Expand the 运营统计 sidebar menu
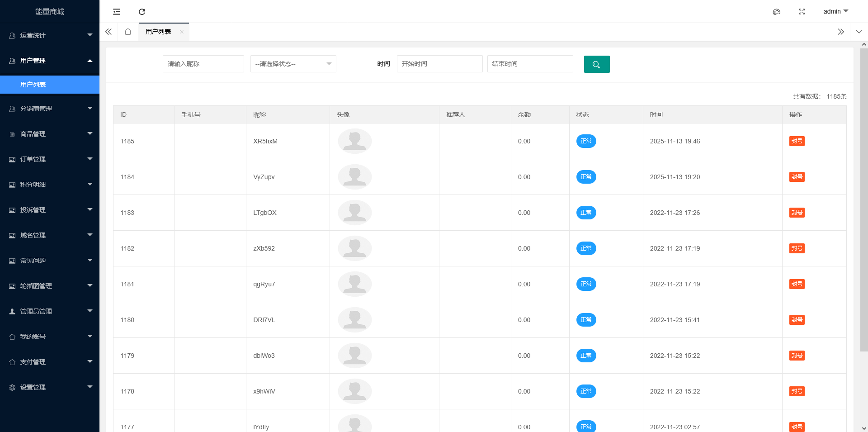 pyautogui.click(x=50, y=35)
